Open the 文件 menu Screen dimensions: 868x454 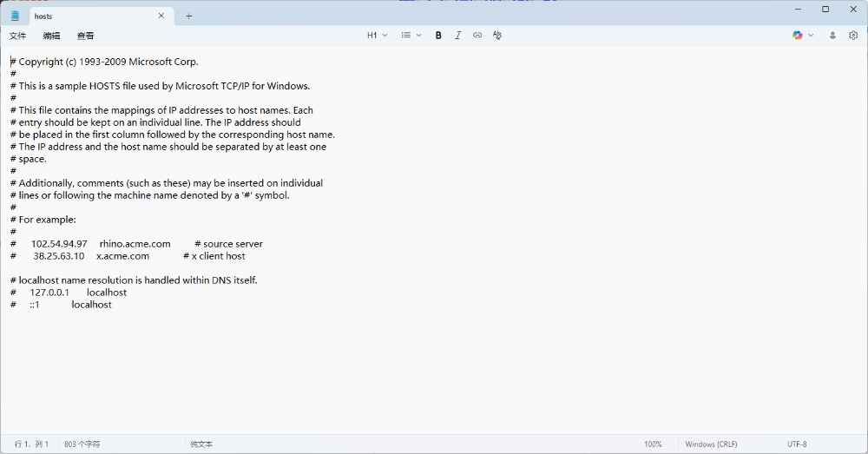point(17,36)
